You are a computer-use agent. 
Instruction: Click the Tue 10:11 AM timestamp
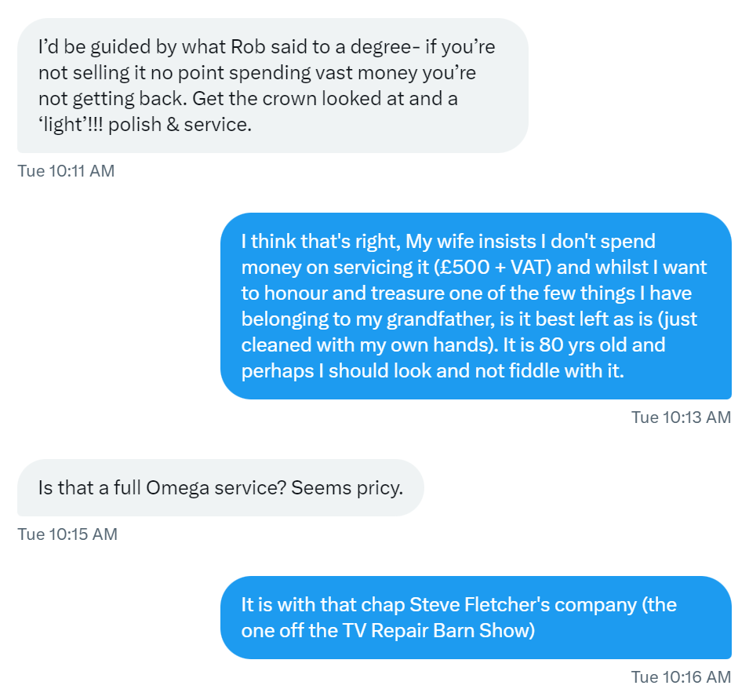tap(66, 170)
